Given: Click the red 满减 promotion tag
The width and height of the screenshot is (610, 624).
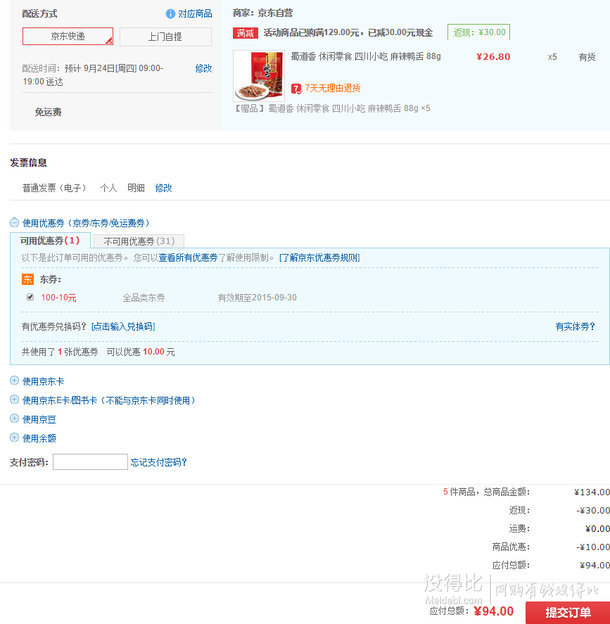Looking at the screenshot, I should (x=246, y=33).
